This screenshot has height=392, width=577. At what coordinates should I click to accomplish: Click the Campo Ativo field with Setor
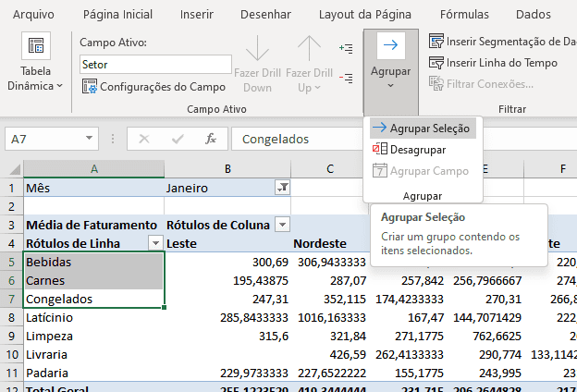155,65
